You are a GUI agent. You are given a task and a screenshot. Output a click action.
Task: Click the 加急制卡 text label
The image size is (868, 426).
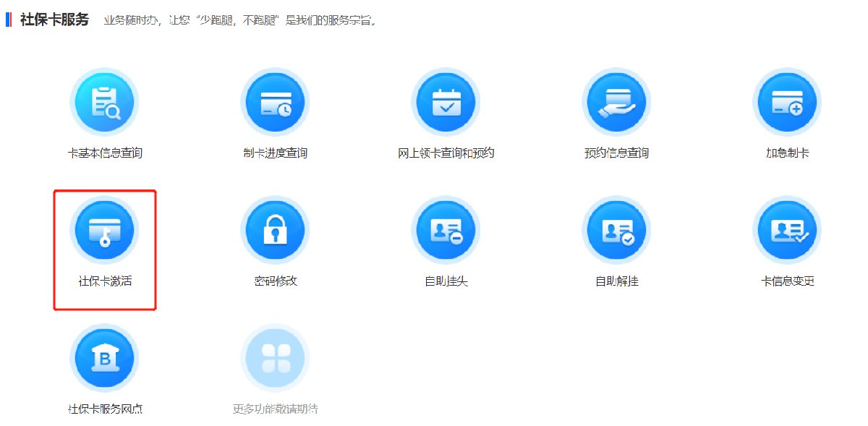click(788, 153)
